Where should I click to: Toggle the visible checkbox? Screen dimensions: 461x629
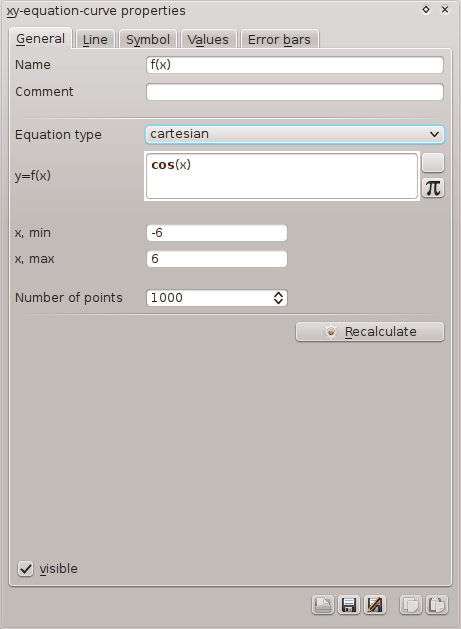pos(25,568)
